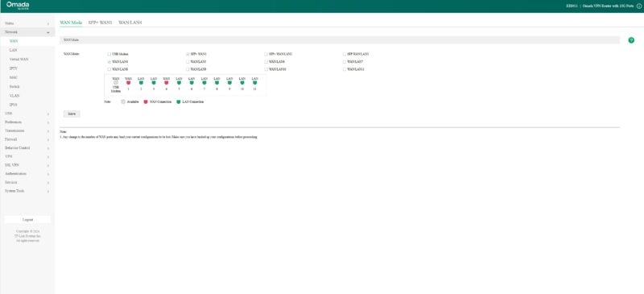Screen dimensions: 644x294
Task: Click the Logout button
Action: pyautogui.click(x=27, y=220)
